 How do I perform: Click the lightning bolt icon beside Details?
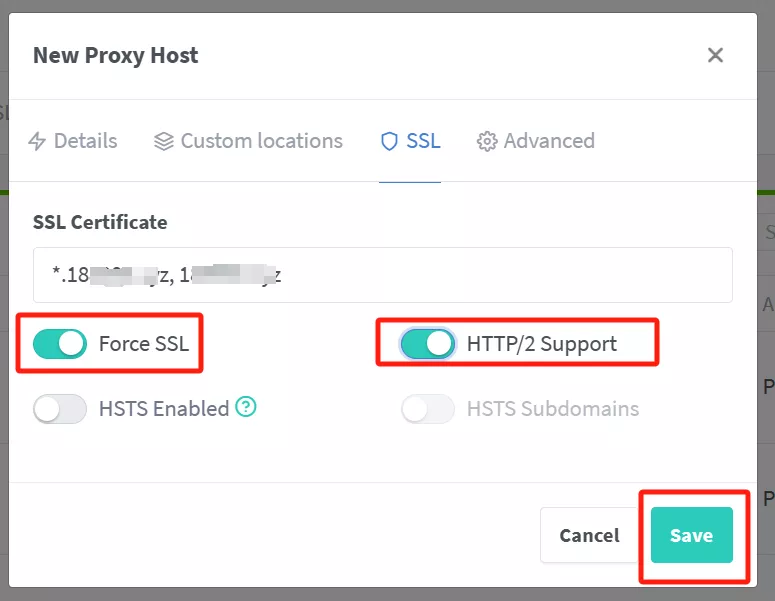(37, 141)
